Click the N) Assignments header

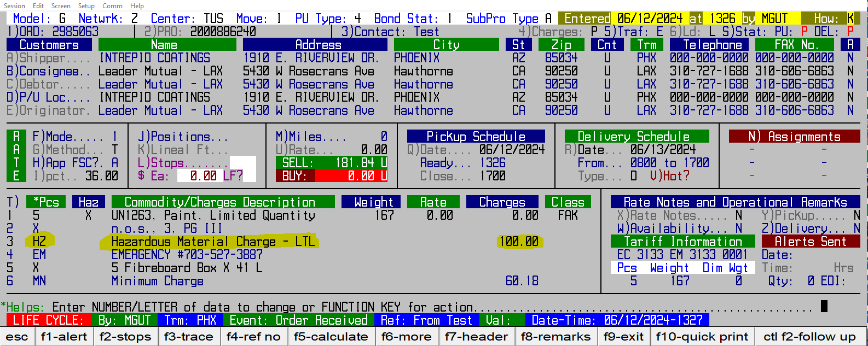[794, 137]
